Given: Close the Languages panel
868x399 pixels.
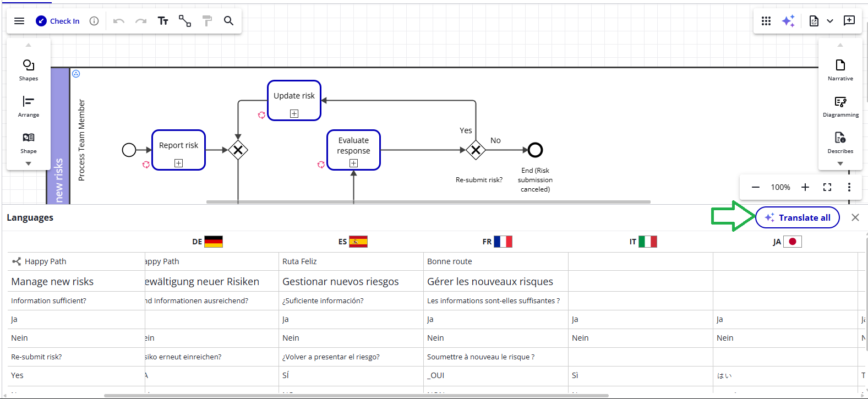Looking at the screenshot, I should point(855,217).
